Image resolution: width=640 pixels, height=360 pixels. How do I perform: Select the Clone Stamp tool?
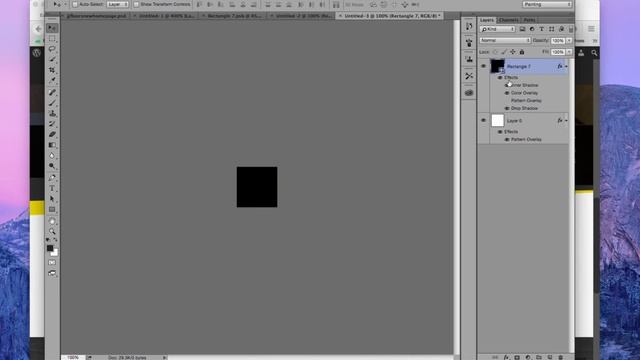52,113
